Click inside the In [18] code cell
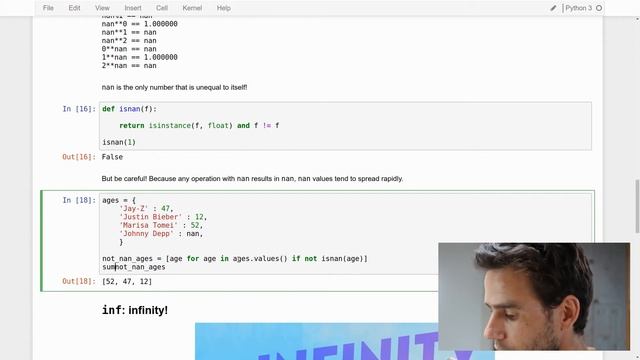This screenshot has width=640, height=360. click(x=345, y=233)
